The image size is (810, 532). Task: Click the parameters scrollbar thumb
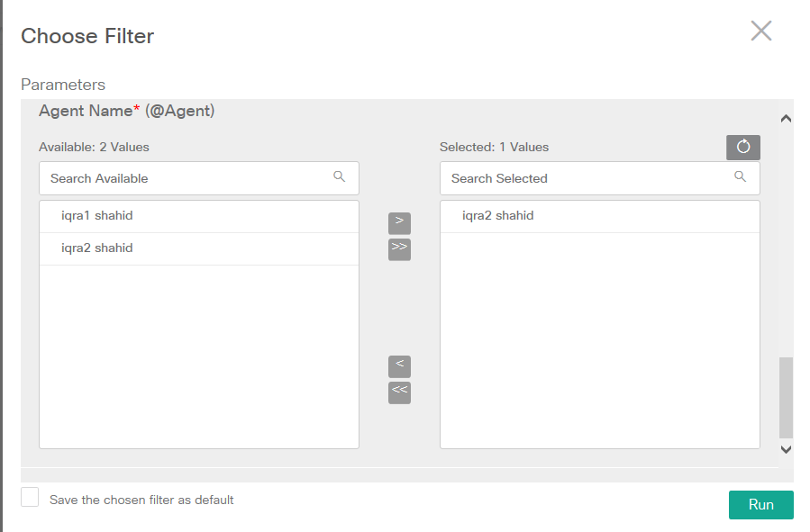pos(786,396)
